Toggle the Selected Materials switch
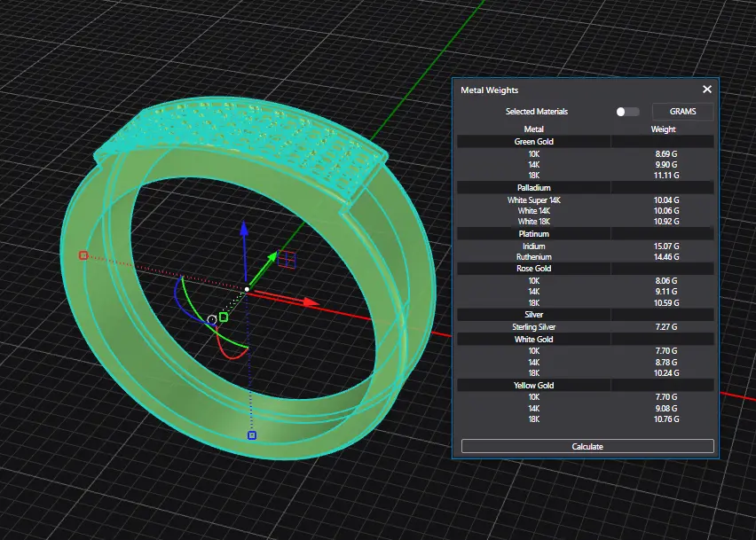Image resolution: width=756 pixels, height=540 pixels. (627, 112)
